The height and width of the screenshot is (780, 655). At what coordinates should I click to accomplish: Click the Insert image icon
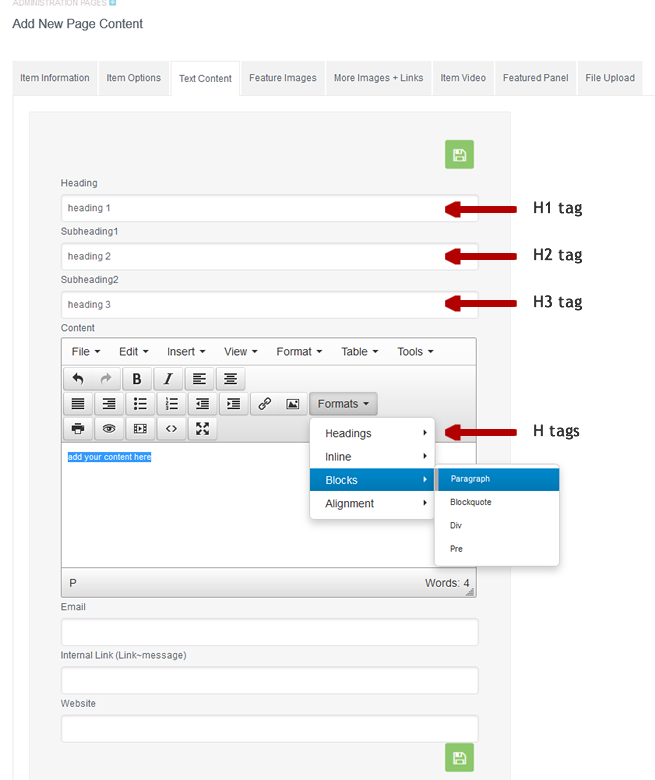pos(293,404)
